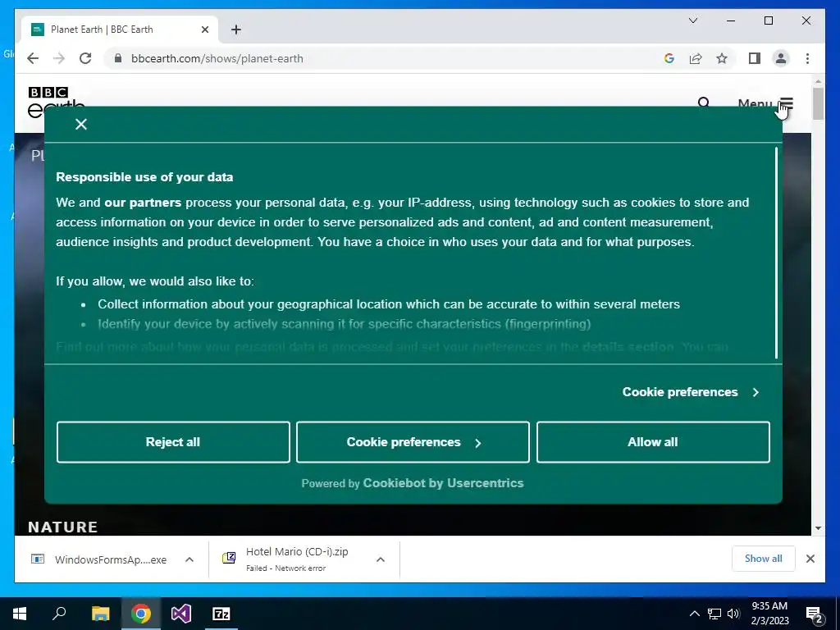840x630 pixels.
Task: View site info via padlock icon
Action: tap(118, 58)
